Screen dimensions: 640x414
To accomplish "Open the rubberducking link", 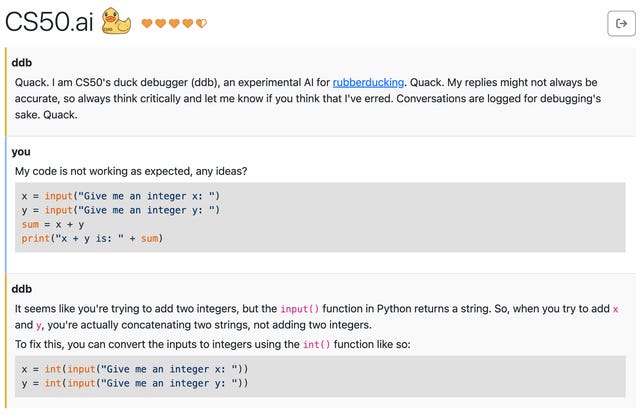I will pos(368,82).
